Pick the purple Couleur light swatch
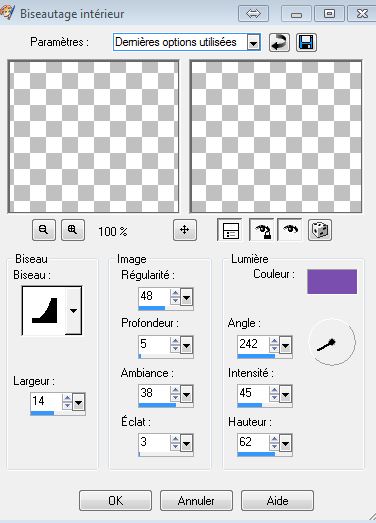Screen dimensions: 376x523 click(332, 282)
